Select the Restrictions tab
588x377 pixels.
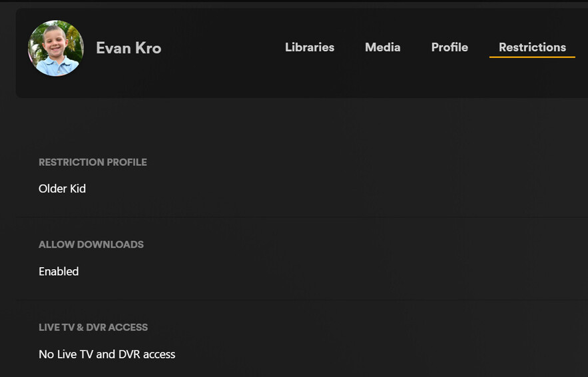(x=532, y=47)
